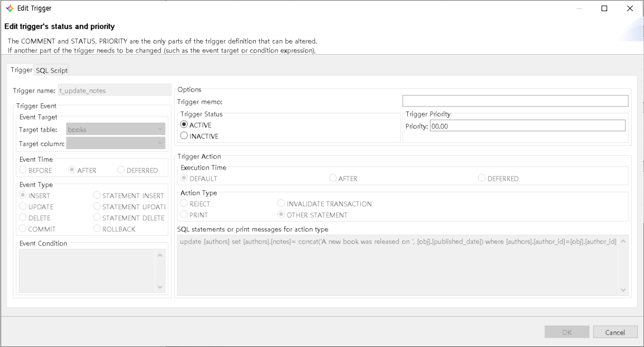Set trigger status to INACTIVE
644x347 pixels.
[x=184, y=136]
